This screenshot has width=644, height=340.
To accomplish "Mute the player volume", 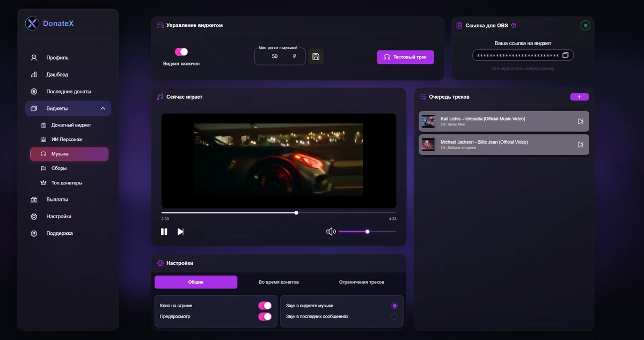I will click(331, 232).
